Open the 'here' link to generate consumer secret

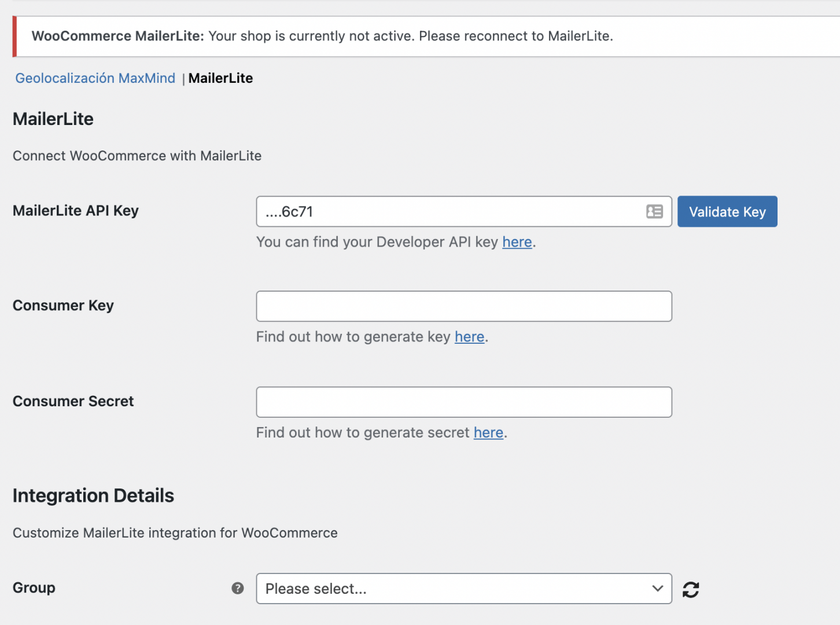pos(489,433)
